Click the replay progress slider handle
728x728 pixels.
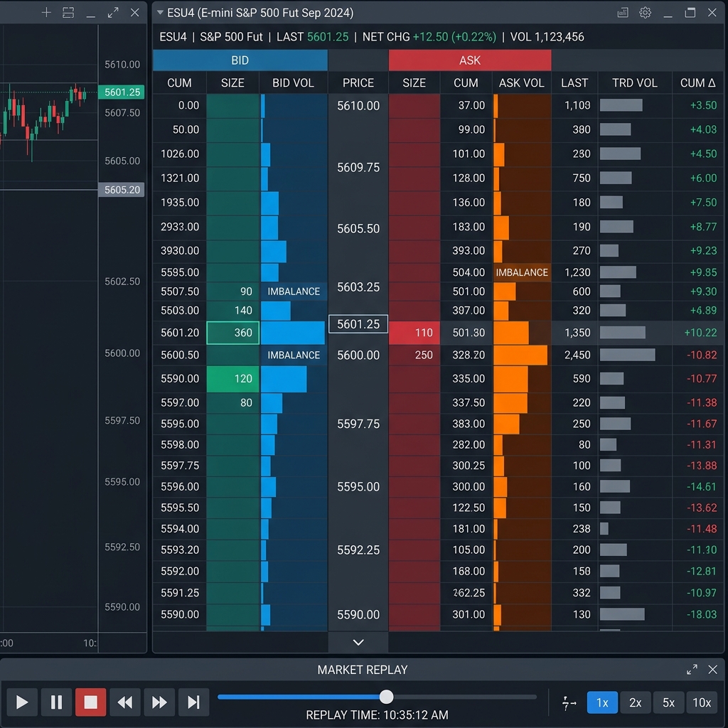[x=386, y=697]
